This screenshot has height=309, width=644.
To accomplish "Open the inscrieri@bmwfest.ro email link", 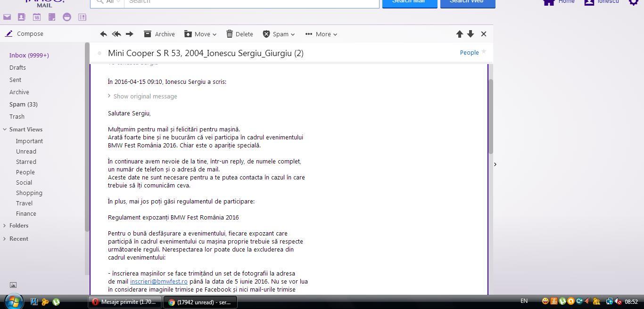I will pyautogui.click(x=158, y=282).
